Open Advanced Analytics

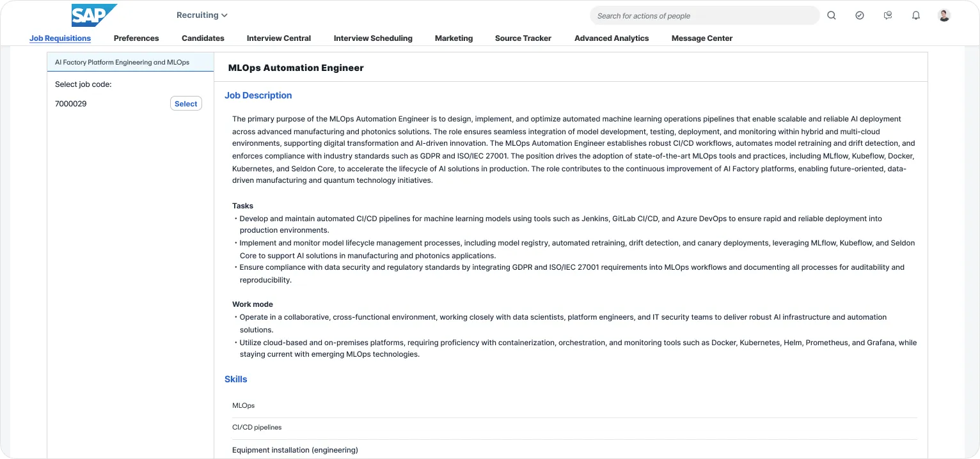[x=611, y=38]
